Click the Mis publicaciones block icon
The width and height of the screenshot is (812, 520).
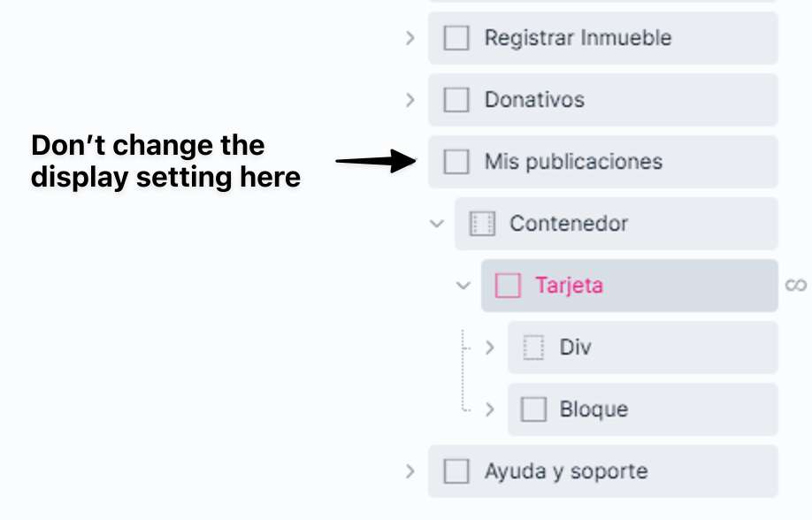tap(456, 162)
